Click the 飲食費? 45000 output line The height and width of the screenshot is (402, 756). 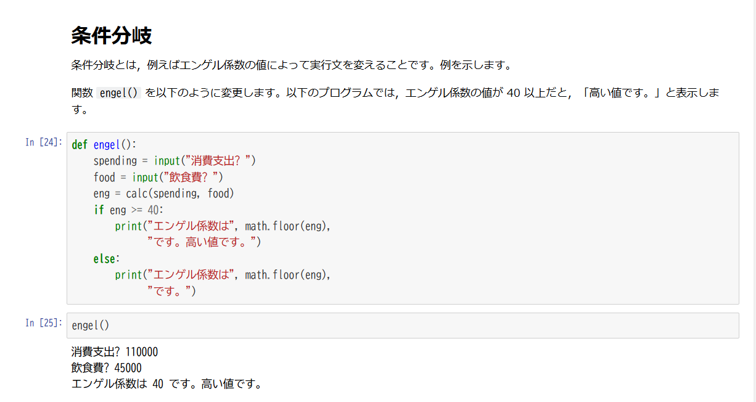tap(106, 367)
